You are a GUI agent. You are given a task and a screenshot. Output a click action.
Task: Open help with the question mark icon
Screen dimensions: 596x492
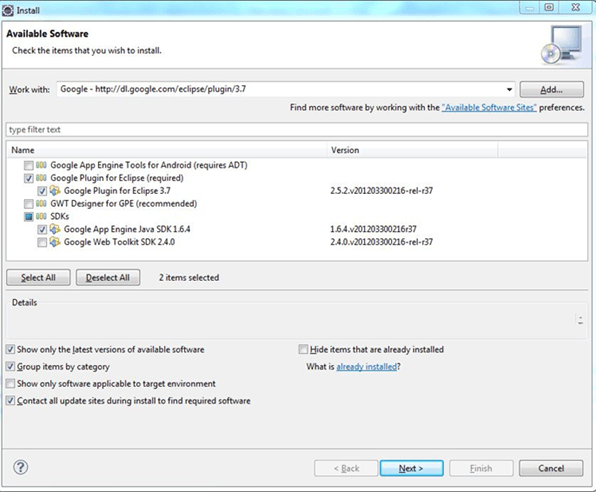click(21, 467)
